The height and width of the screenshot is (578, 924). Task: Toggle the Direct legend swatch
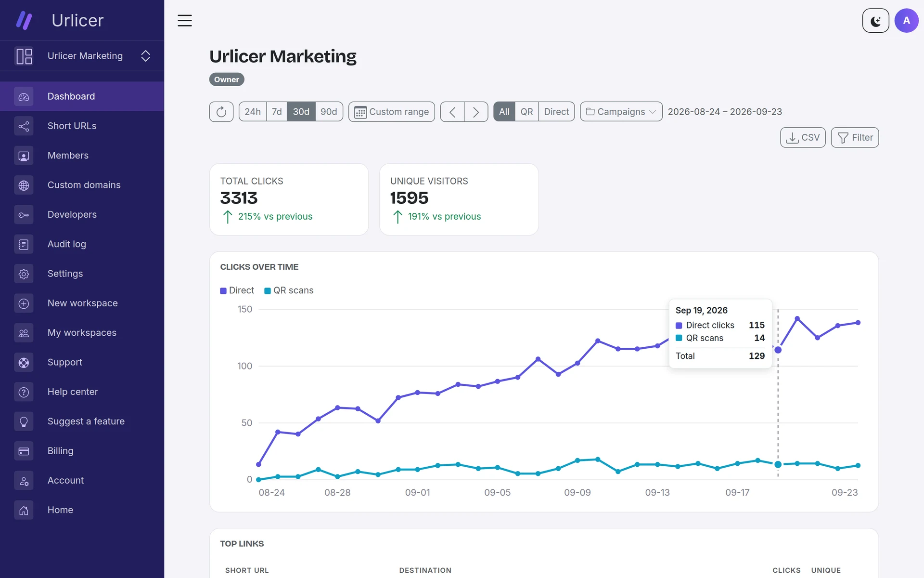click(223, 291)
